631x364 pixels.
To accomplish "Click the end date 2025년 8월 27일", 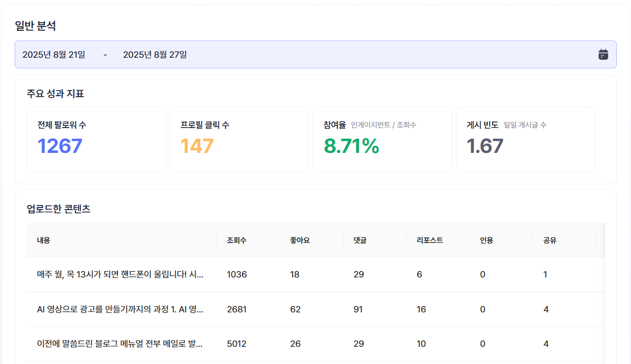I will tap(155, 55).
